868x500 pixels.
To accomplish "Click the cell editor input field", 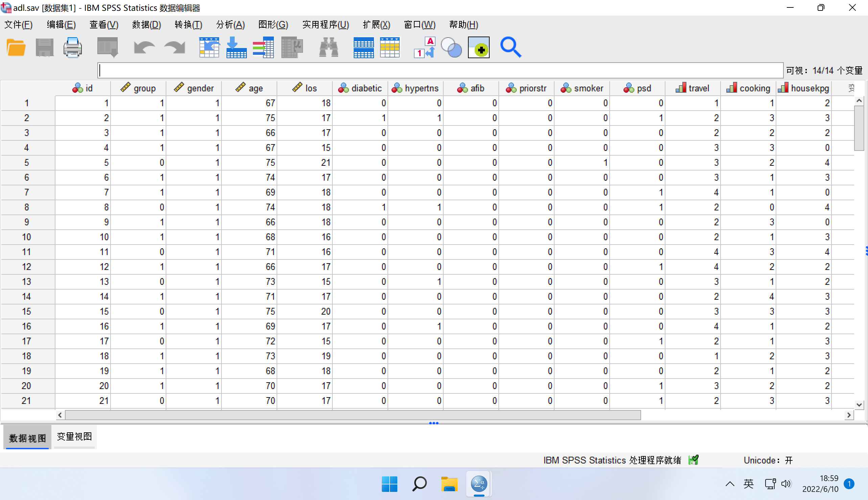I will (x=440, y=70).
